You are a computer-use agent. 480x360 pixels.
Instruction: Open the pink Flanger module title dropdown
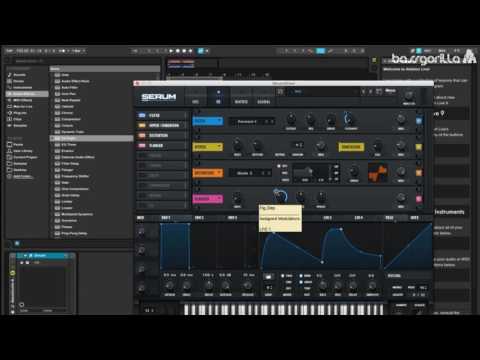tap(208, 199)
